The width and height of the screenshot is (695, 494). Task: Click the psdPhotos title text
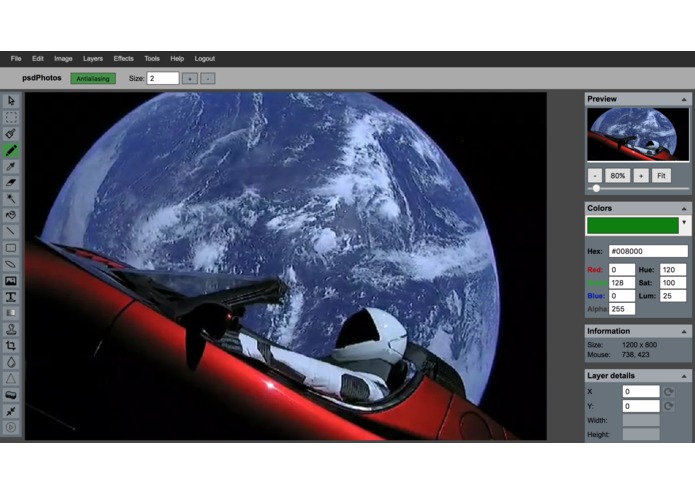[42, 78]
